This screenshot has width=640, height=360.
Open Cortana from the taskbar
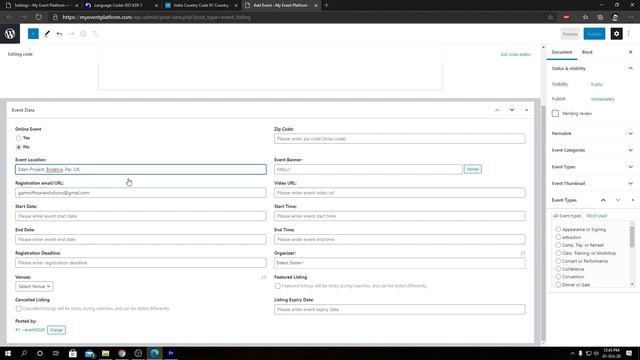click(40, 353)
